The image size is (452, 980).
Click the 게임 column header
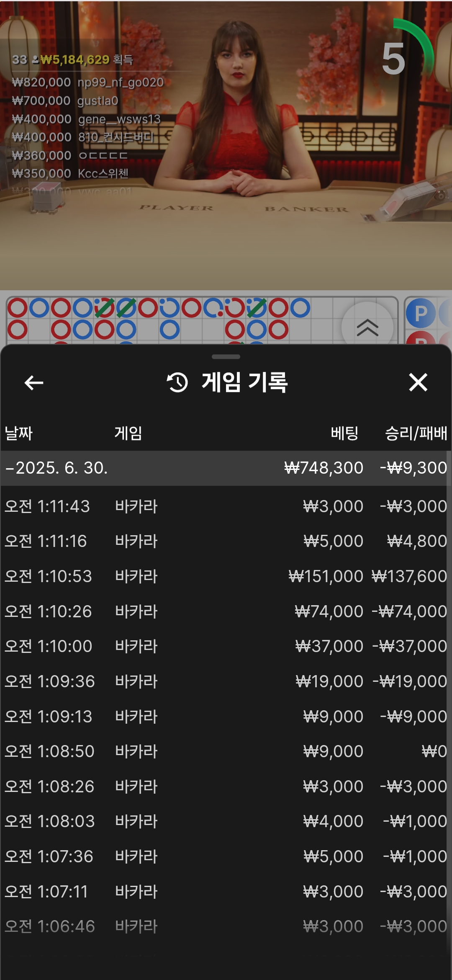[x=128, y=433]
